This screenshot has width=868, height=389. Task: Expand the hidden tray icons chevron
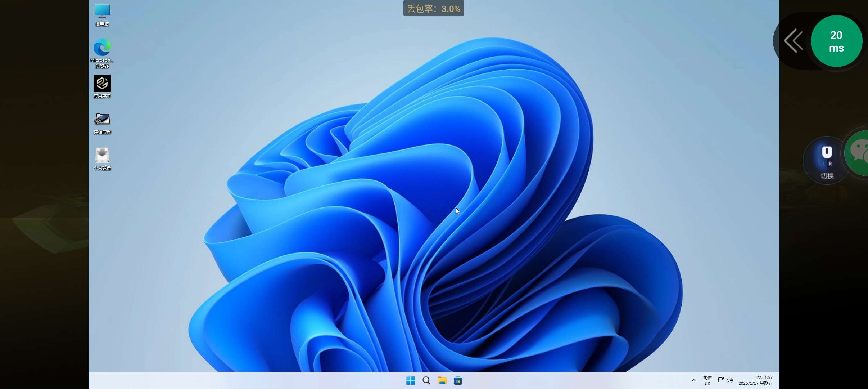click(694, 380)
